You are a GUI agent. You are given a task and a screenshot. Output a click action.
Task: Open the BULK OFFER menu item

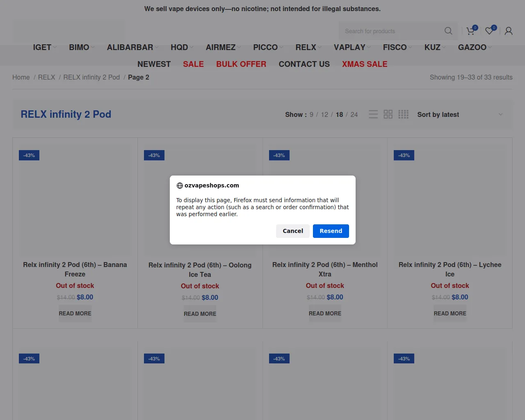[x=241, y=64]
